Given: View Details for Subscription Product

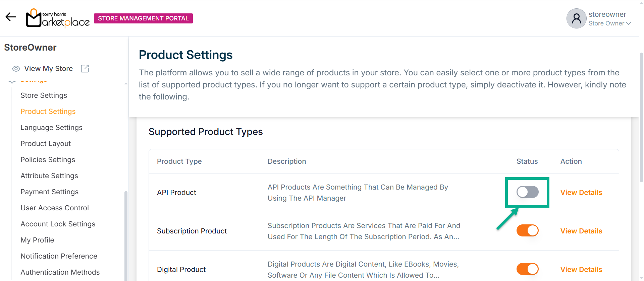Looking at the screenshot, I should click(x=581, y=231).
